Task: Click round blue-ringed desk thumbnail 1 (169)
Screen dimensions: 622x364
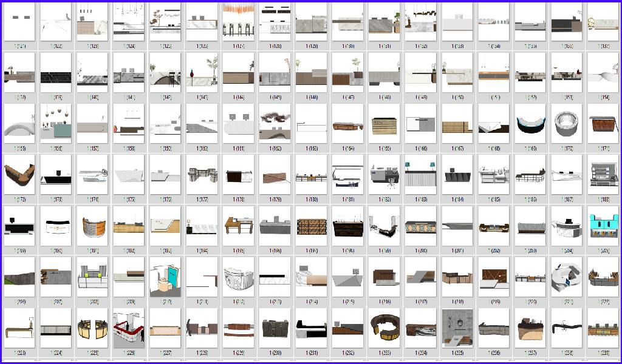Action: tap(530, 124)
